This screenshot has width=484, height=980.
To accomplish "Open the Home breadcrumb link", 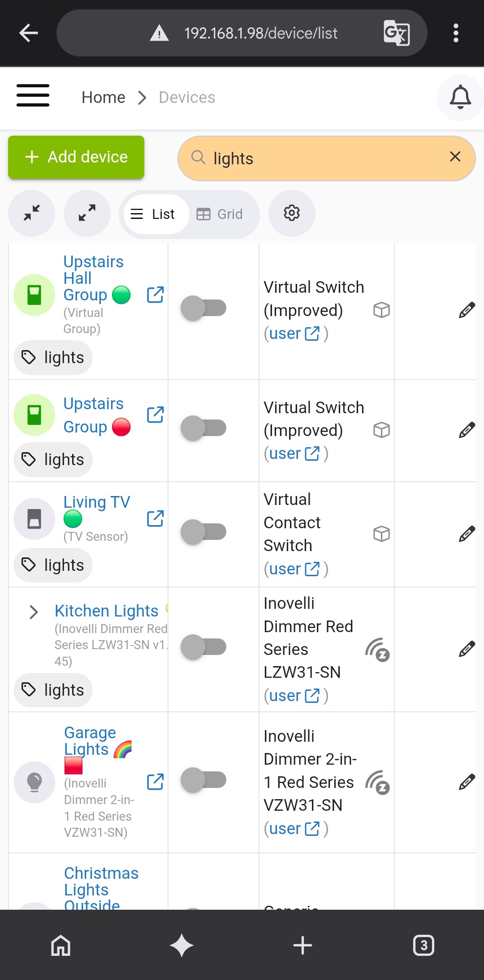I will pyautogui.click(x=104, y=98).
